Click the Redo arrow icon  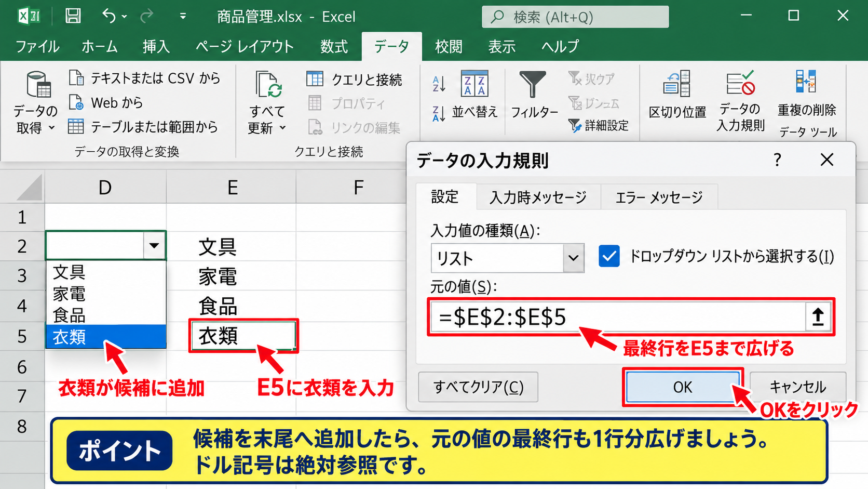147,16
